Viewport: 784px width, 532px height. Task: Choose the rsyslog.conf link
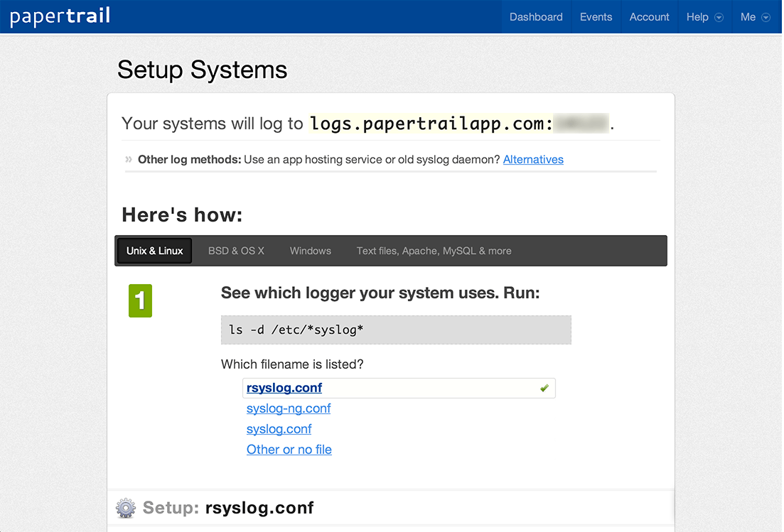coord(284,388)
